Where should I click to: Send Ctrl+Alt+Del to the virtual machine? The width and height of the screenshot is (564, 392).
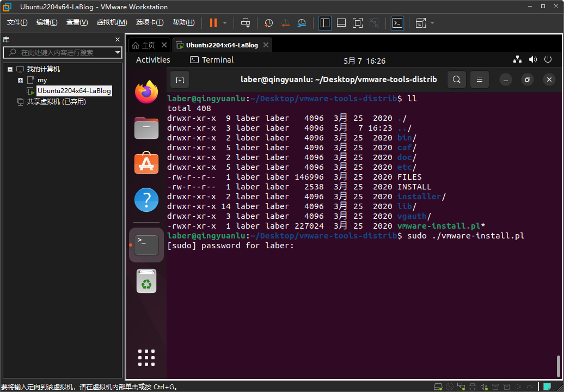tap(246, 23)
